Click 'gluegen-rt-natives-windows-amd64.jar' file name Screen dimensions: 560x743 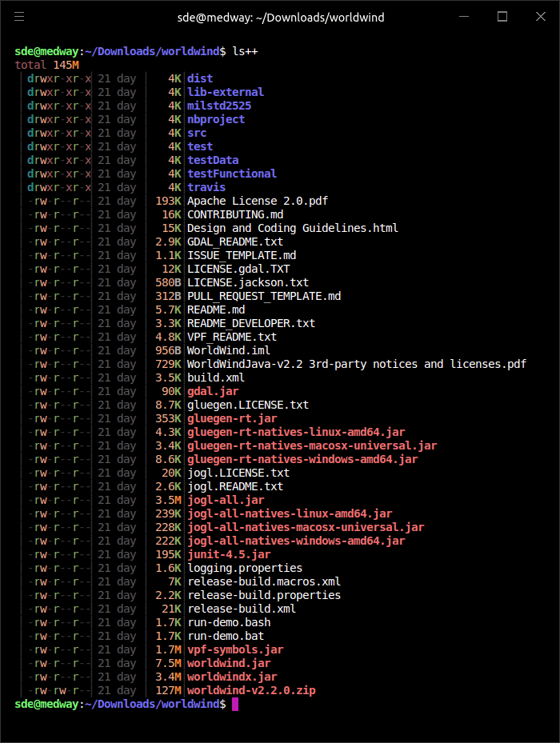pyautogui.click(x=302, y=459)
